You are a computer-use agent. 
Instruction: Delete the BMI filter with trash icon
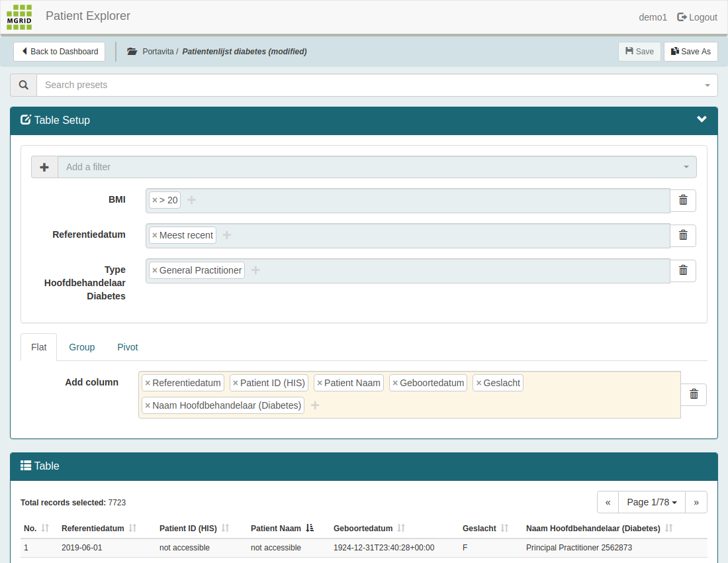coord(683,200)
